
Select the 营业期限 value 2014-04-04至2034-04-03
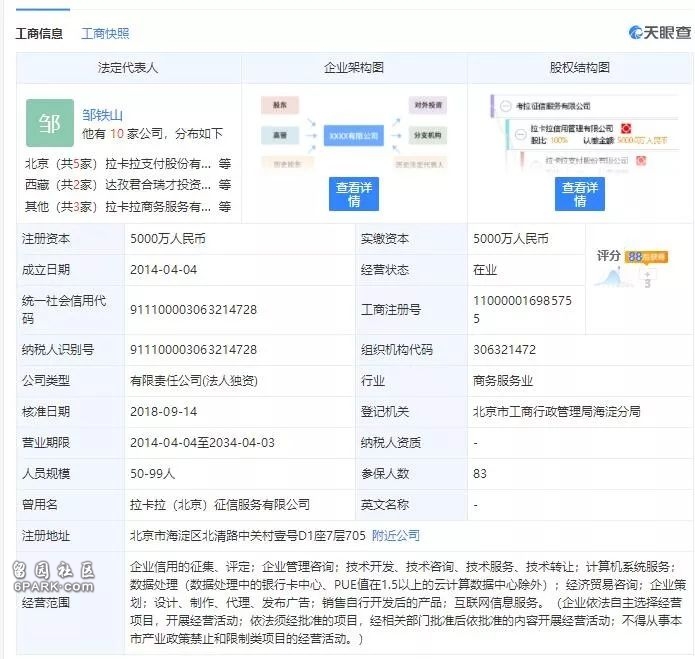point(202,443)
